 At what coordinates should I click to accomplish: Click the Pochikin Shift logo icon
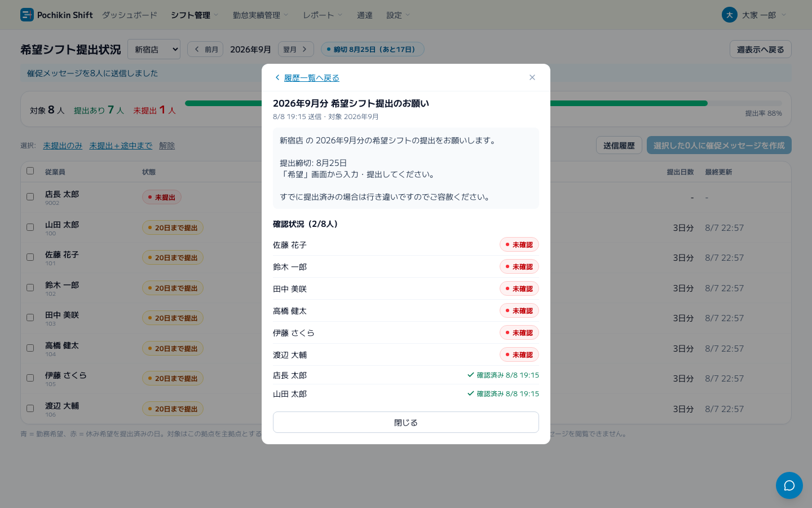[27, 15]
